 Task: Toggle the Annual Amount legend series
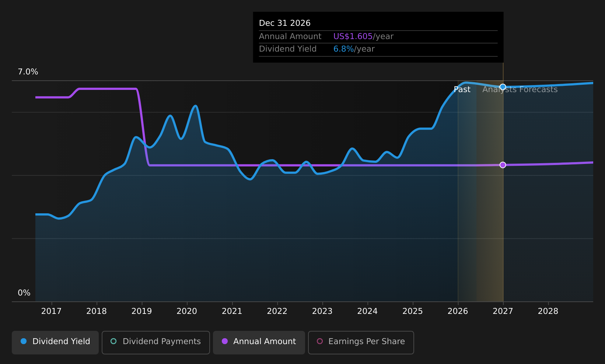(259, 342)
